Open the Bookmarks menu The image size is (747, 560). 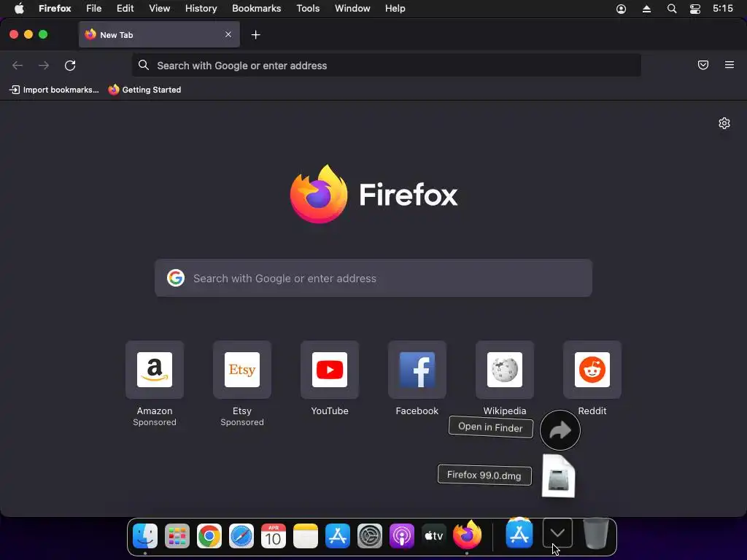[256, 9]
